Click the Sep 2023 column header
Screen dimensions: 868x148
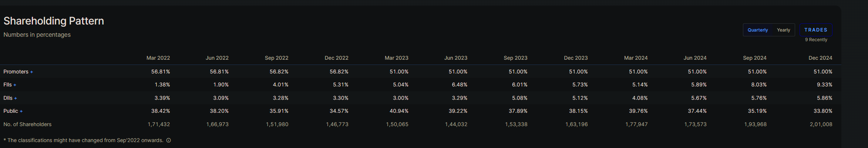pos(515,58)
